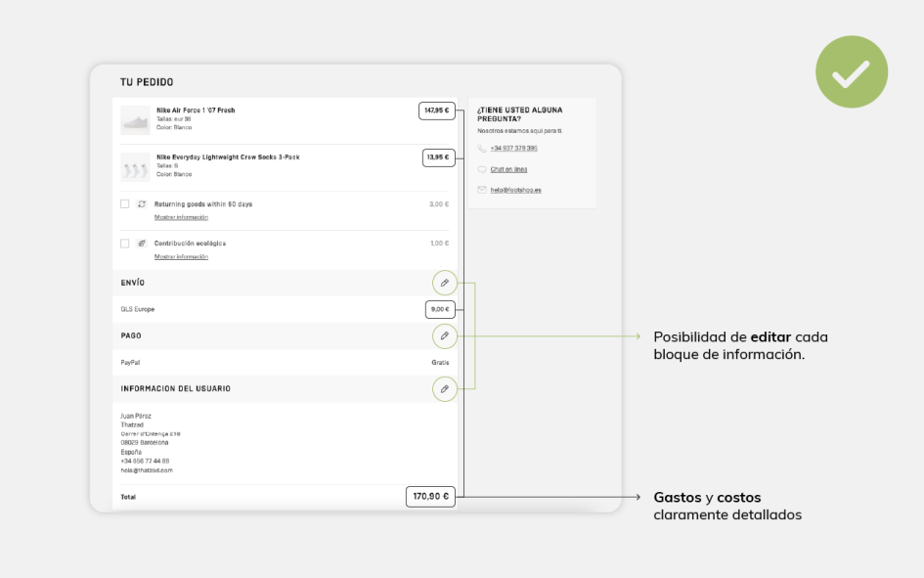
Task: Click the eco contribution leaf icon
Action: pyautogui.click(x=140, y=243)
